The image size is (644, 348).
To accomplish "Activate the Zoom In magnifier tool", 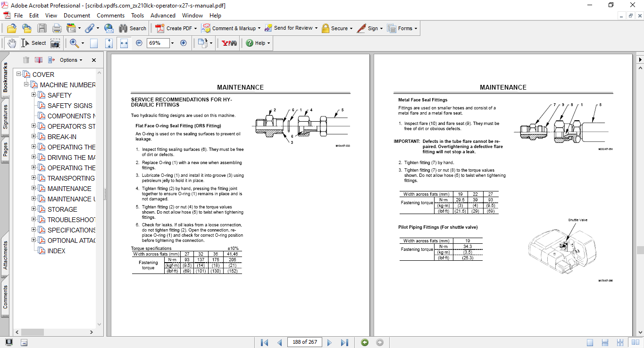I will pyautogui.click(x=74, y=43).
